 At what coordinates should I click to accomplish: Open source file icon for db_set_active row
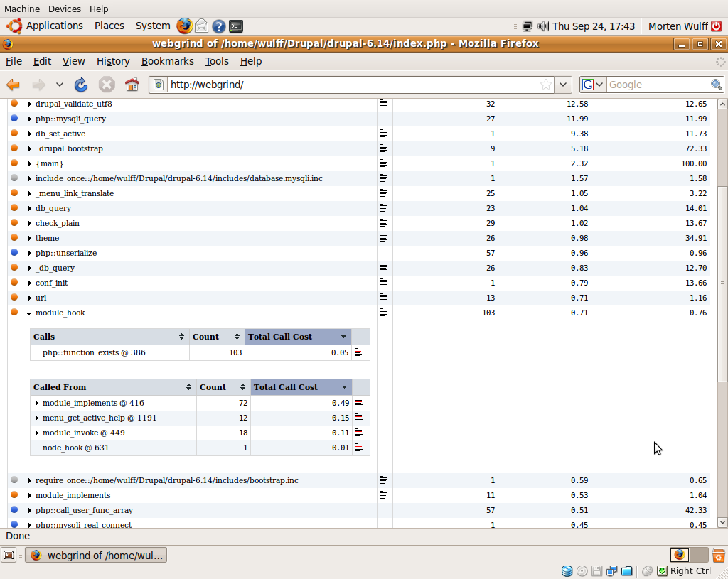tap(383, 133)
